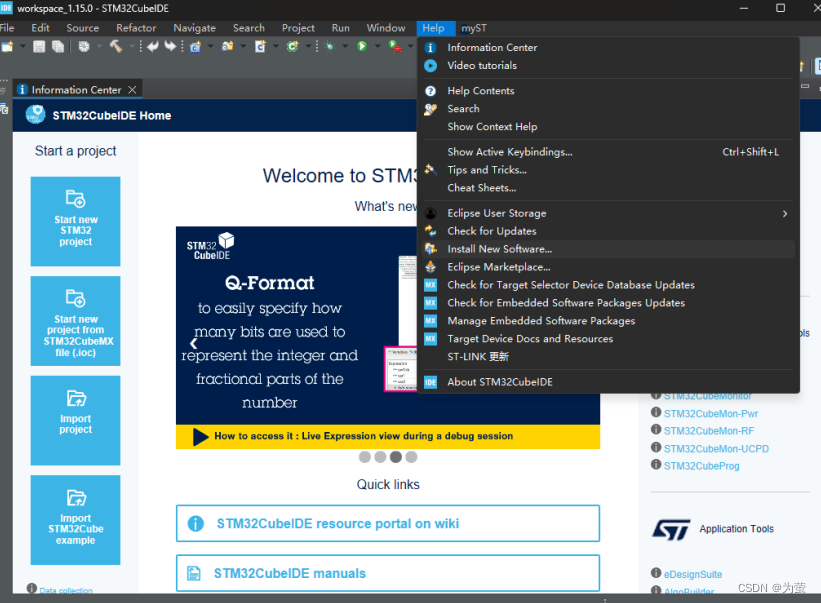Screen dimensions: 821x603
Task: Open the New source folder dropdown arrow
Action: click(x=243, y=47)
